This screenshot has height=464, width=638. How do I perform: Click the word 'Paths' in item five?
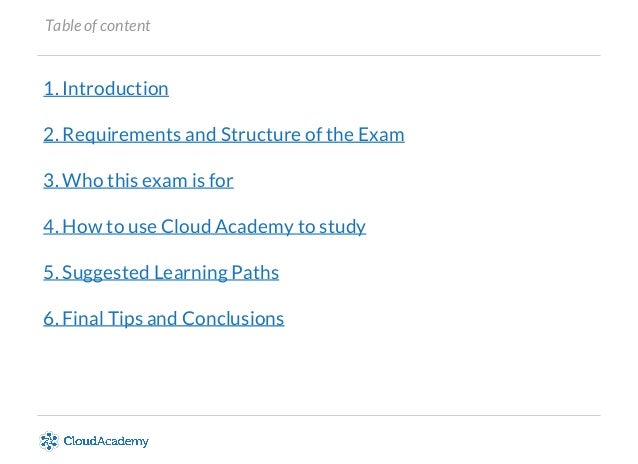[255, 273]
